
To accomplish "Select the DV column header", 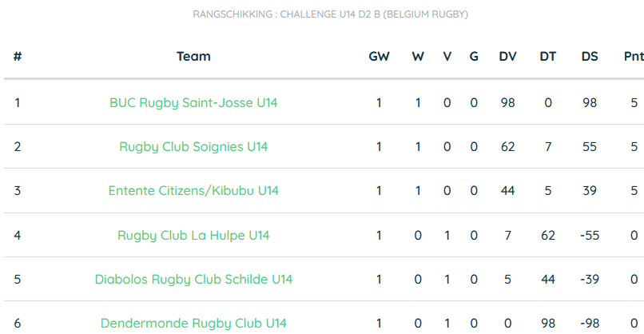I will click(507, 56).
